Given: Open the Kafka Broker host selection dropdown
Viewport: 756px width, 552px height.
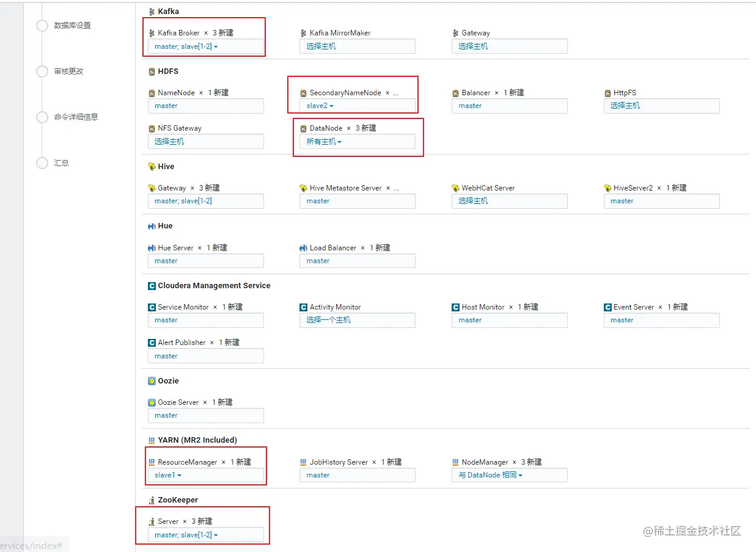Looking at the screenshot, I should 206,46.
